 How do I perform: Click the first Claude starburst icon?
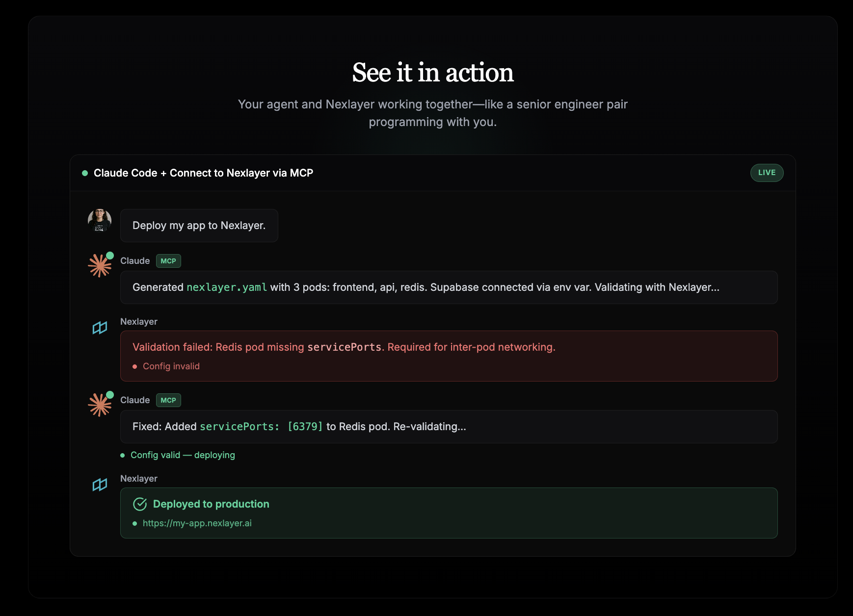coord(100,265)
